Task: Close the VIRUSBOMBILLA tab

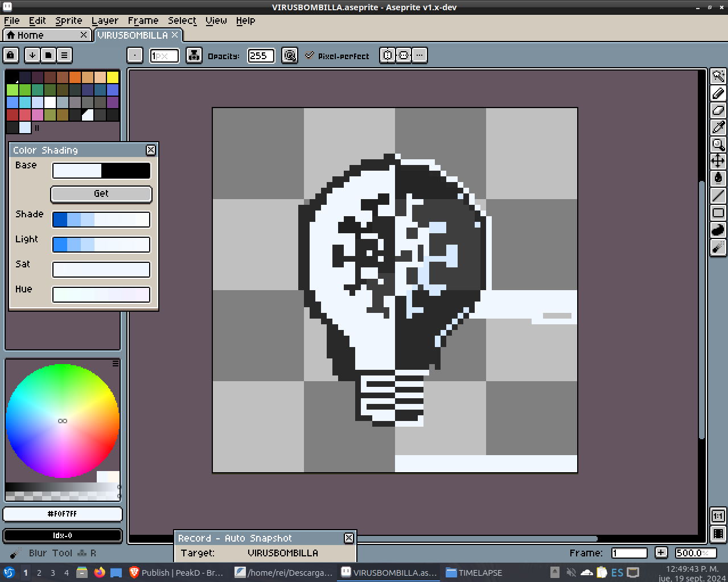Action: point(175,35)
